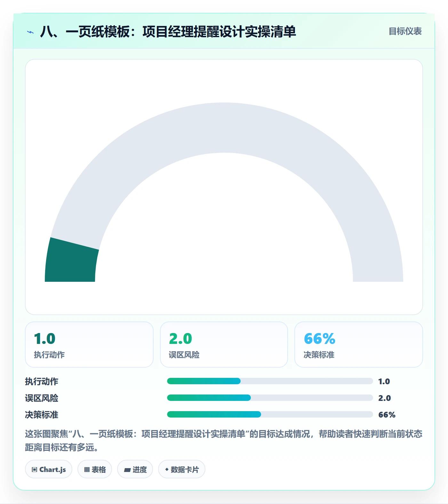The image size is (448, 504).
Task: Click the 66% value beside the 决策标准 bar
Action: tap(387, 415)
